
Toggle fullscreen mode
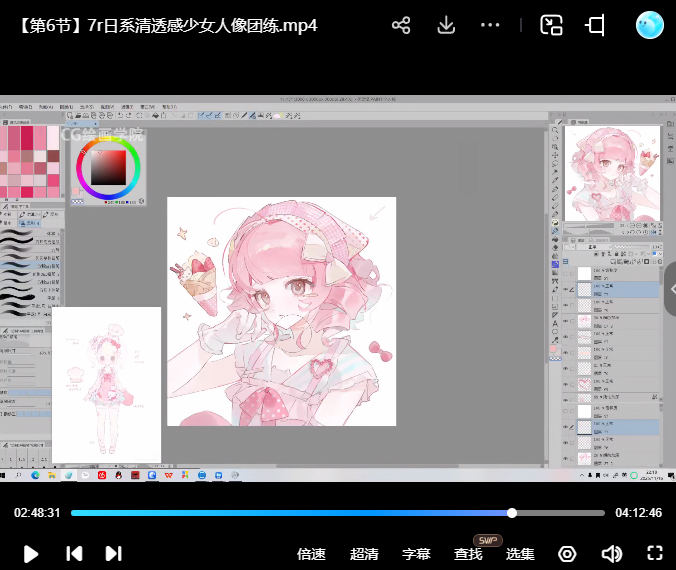(x=655, y=553)
